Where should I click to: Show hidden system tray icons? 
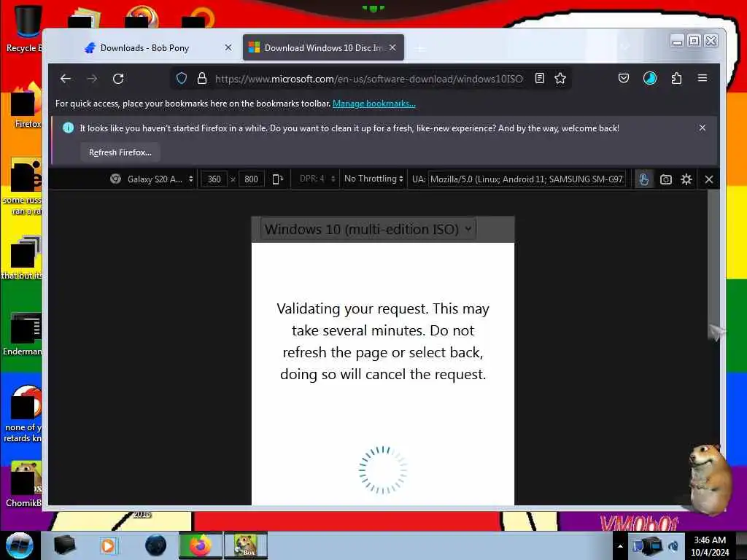620,546
